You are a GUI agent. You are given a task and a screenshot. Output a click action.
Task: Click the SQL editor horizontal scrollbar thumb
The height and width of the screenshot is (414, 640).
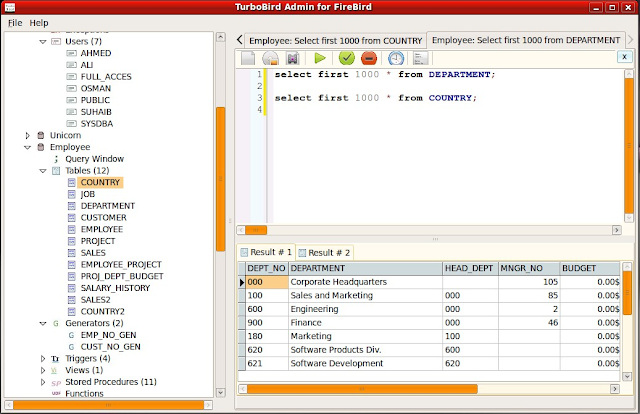(256, 230)
